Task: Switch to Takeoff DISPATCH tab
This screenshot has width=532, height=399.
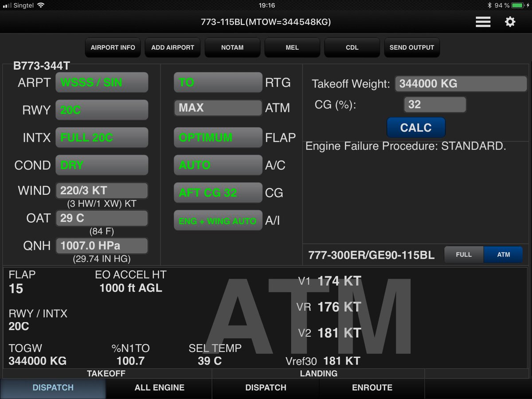Action: (53, 388)
